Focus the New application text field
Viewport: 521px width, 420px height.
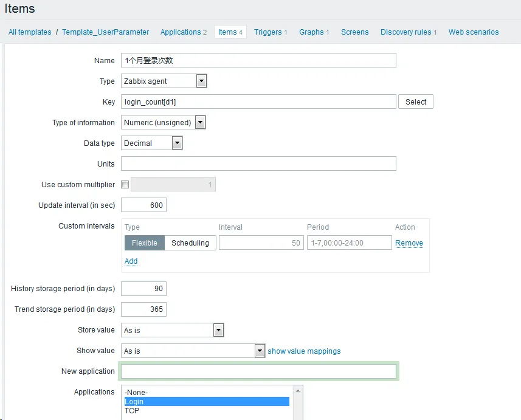(x=258, y=371)
